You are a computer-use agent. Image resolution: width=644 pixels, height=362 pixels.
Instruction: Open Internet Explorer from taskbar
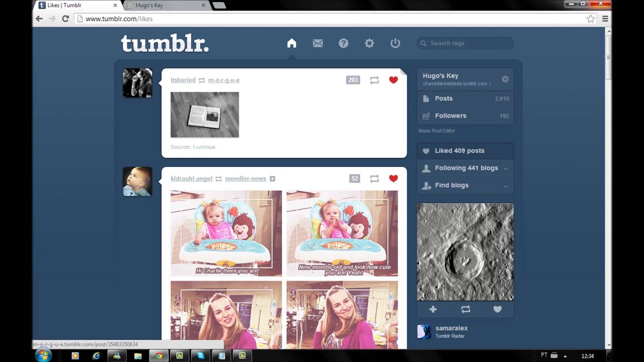coord(96,355)
